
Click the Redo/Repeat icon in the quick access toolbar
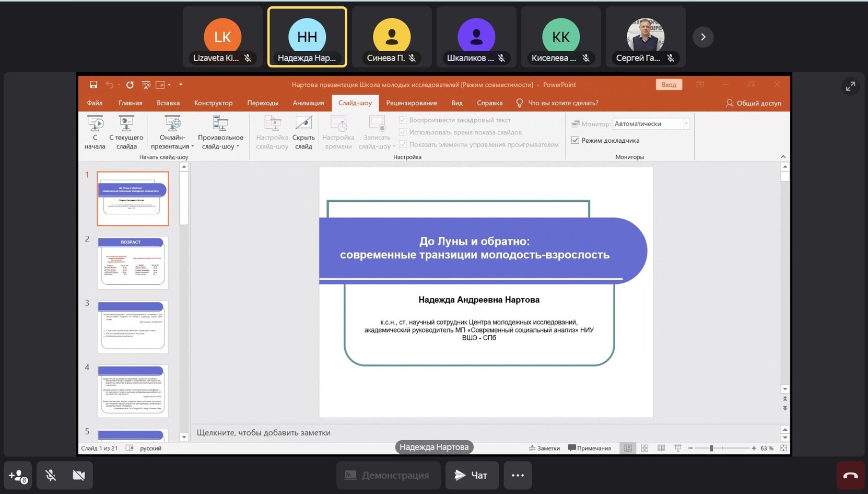pos(130,85)
